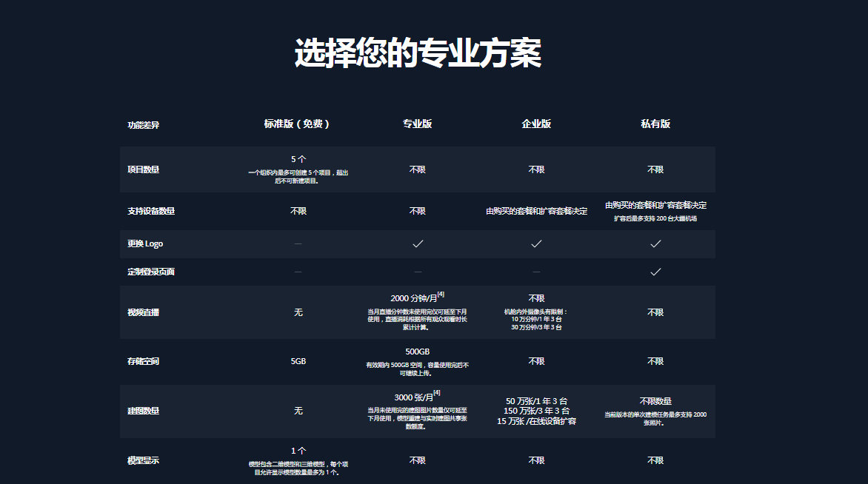Select the 私有版 column header
This screenshot has height=484, width=868.
[x=655, y=124]
